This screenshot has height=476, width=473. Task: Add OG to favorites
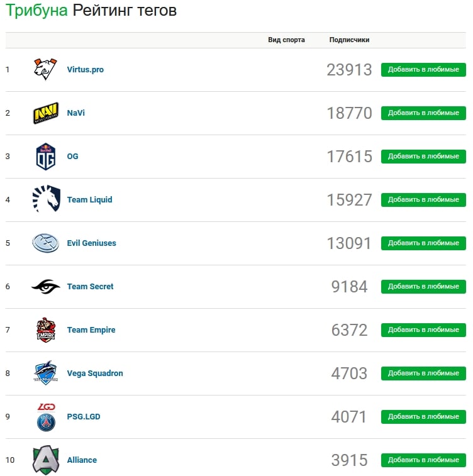[x=423, y=157]
